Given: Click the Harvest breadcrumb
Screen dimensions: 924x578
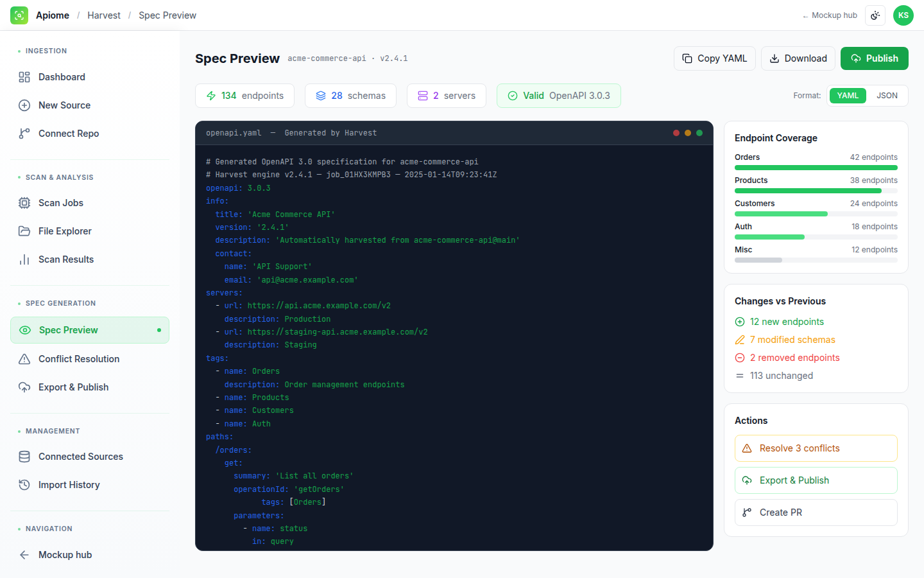Looking at the screenshot, I should (104, 15).
